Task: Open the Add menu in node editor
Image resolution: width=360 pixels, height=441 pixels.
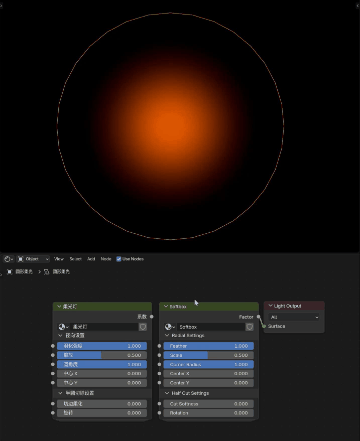Action: (91, 259)
